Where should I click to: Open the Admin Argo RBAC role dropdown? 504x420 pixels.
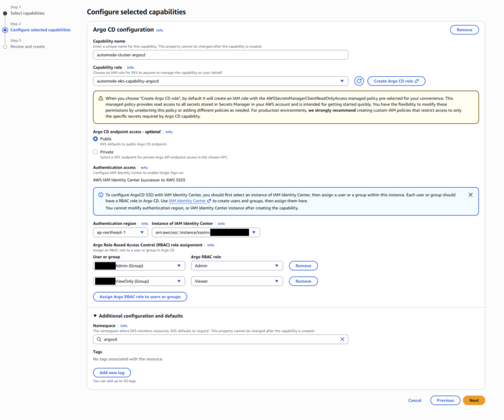[237, 266]
